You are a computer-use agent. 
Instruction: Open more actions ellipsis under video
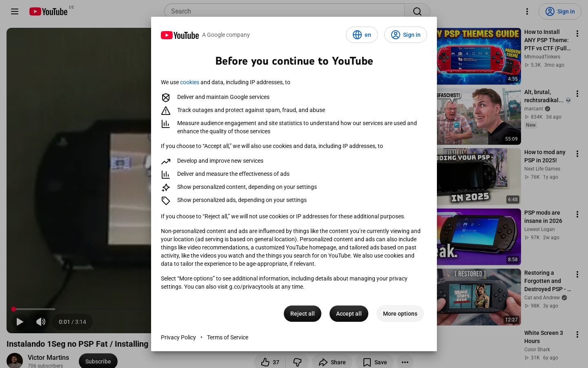tap(405, 362)
